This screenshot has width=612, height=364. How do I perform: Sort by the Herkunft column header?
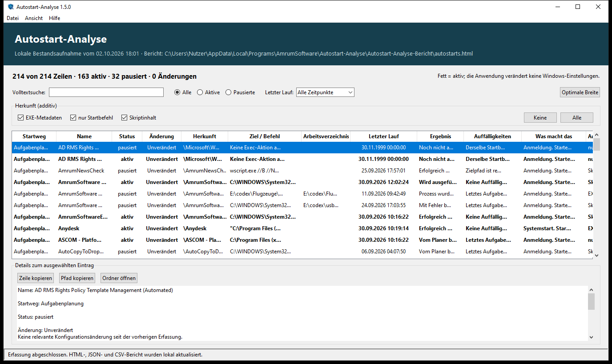coord(205,136)
